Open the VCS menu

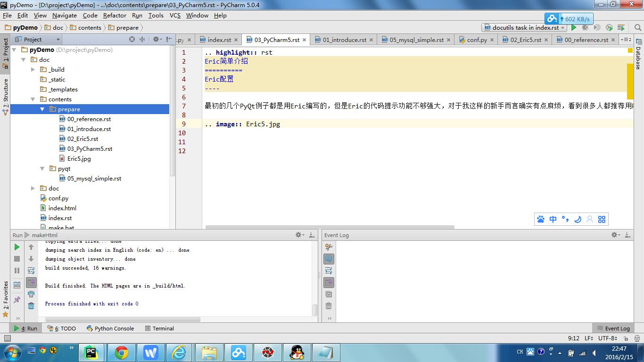[x=175, y=16]
